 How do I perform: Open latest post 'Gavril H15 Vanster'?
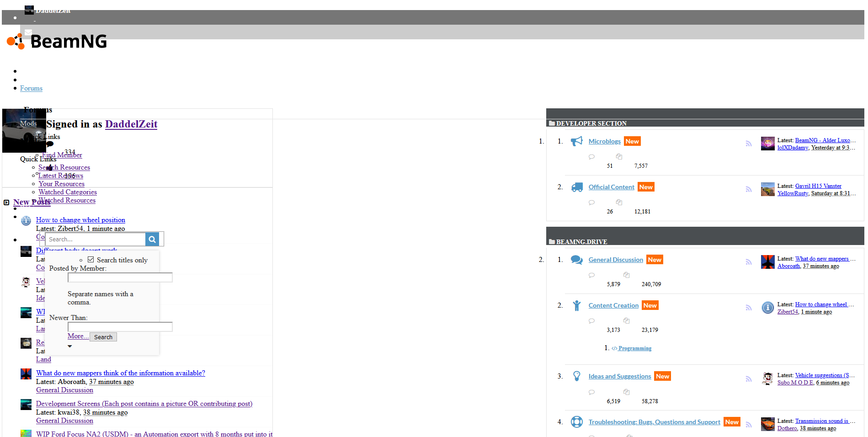click(x=819, y=186)
